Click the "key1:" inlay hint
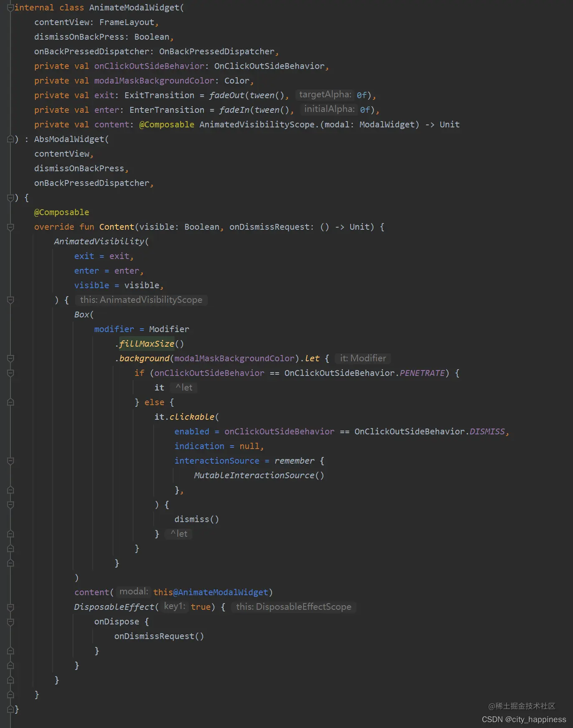This screenshot has width=573, height=728. [x=174, y=606]
